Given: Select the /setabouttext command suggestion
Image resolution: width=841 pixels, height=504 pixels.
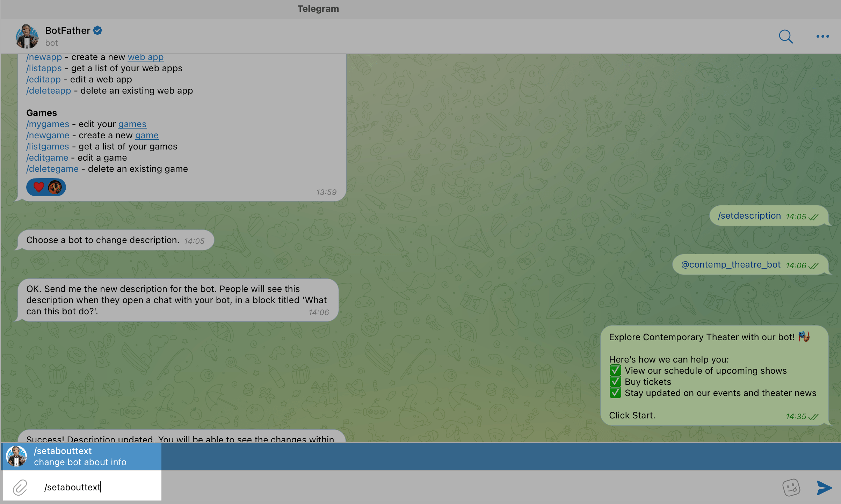Looking at the screenshot, I should pos(81,456).
